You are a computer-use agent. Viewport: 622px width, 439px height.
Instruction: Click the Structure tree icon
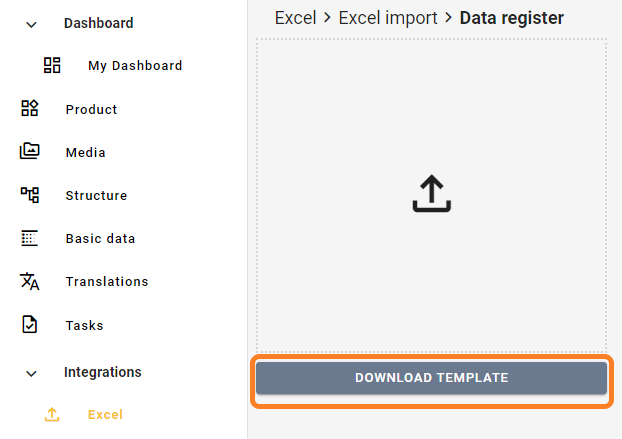point(30,195)
